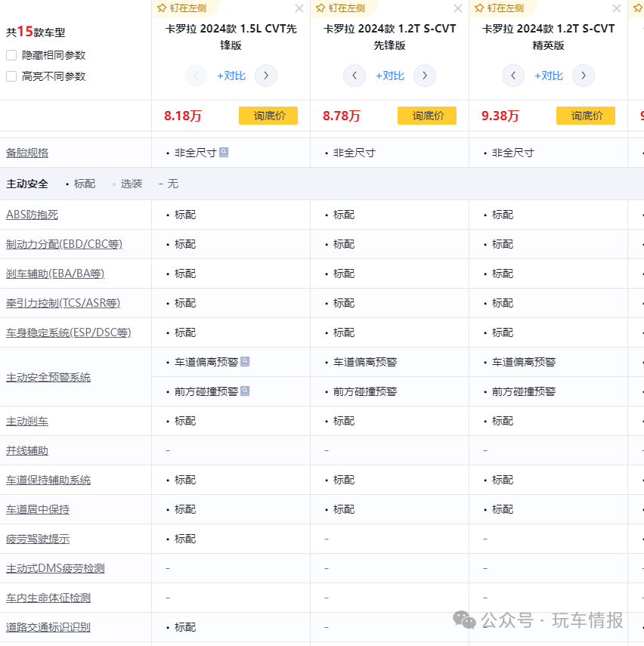Add 1.5L CVT先锋版 to comparison via +对比
The image size is (644, 646).
pos(231,76)
